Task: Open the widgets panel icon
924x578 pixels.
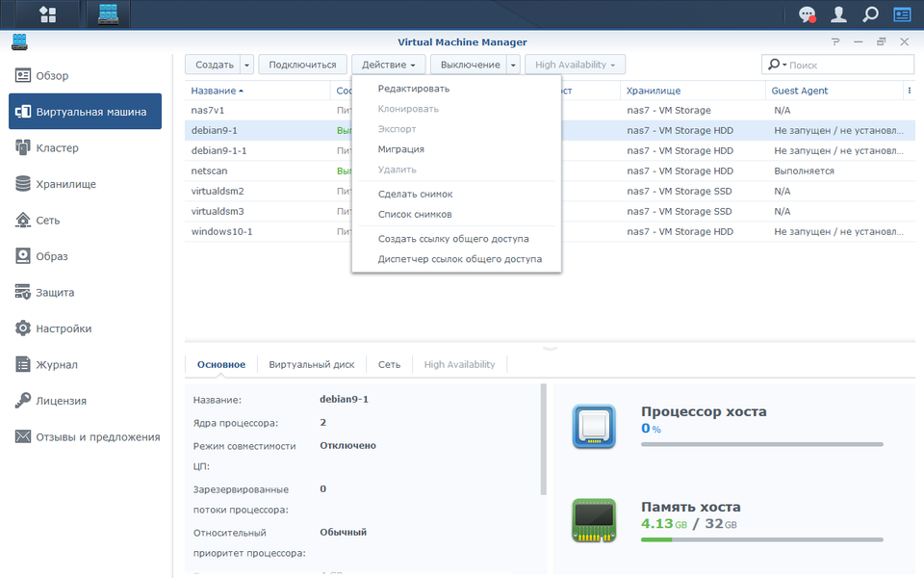Action: [902, 14]
